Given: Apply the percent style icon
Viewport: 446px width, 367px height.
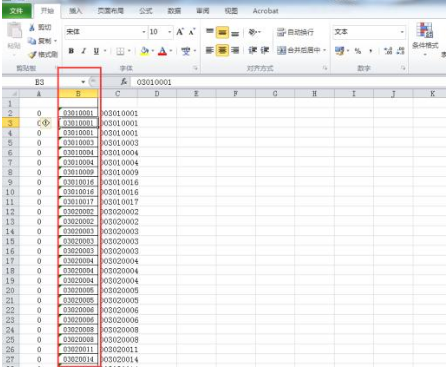Looking at the screenshot, I should [358, 51].
